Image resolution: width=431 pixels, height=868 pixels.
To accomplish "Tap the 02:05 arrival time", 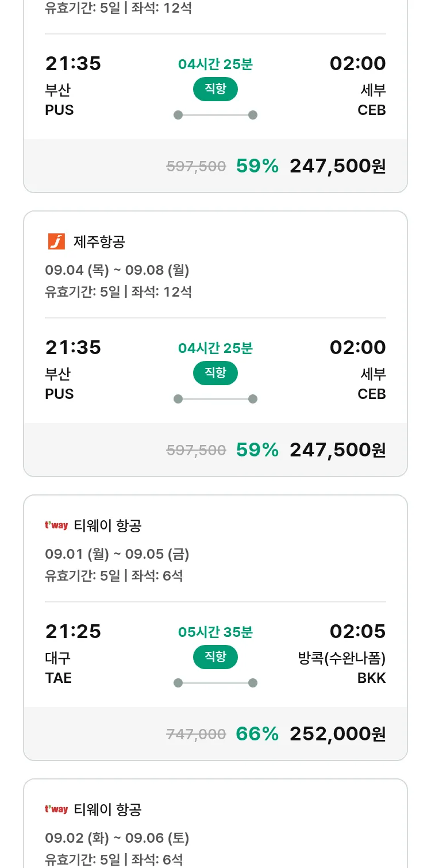I will tap(357, 631).
